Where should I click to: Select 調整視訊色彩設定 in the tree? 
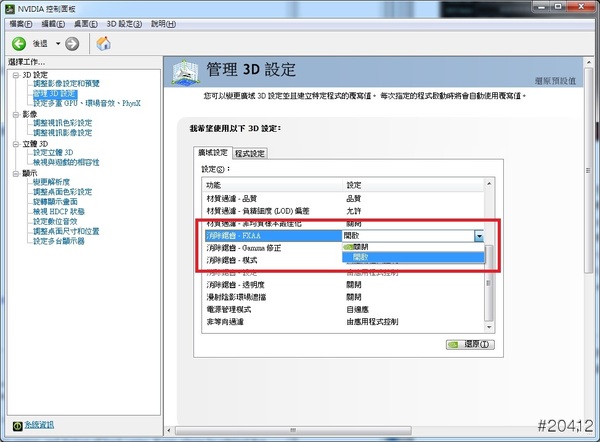tap(62, 123)
